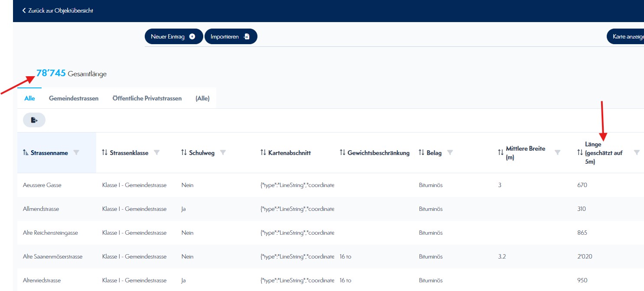
Task: Switch to the Gemeindestrassen tab
Action: click(x=74, y=98)
